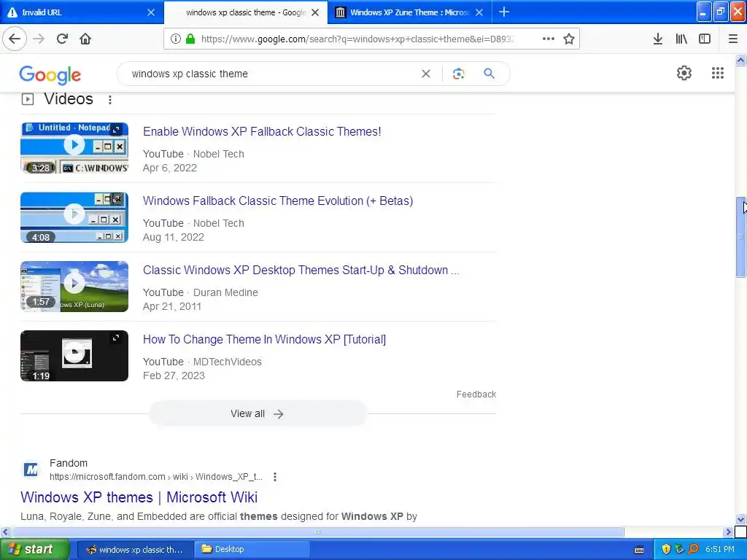747x560 pixels.
Task: Open Google quick settings gear
Action: [684, 73]
